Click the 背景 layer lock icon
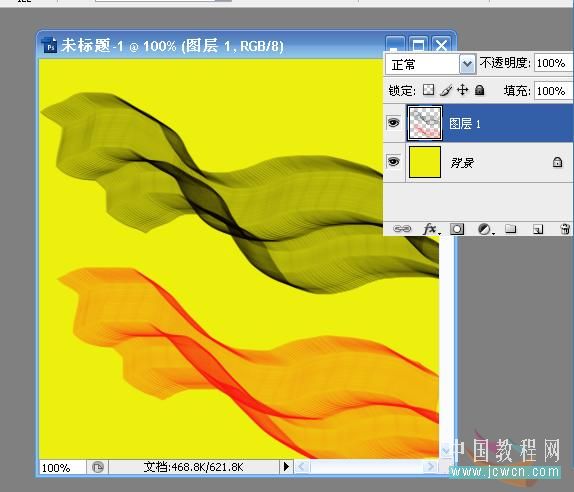This screenshot has height=492, width=574. point(557,162)
